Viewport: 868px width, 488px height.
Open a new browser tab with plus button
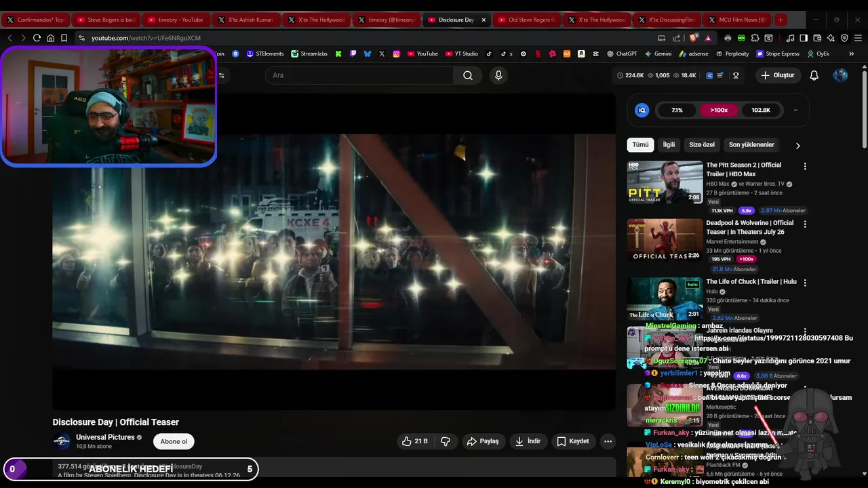(x=781, y=20)
